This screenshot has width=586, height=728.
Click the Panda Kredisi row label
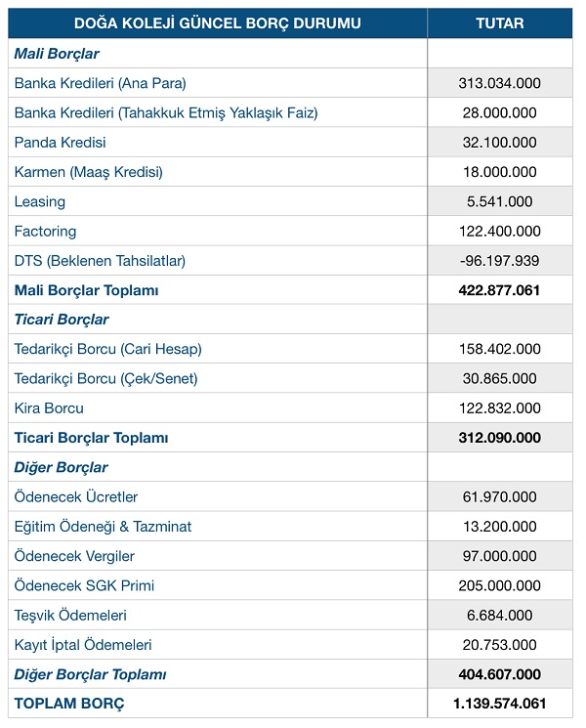60,143
